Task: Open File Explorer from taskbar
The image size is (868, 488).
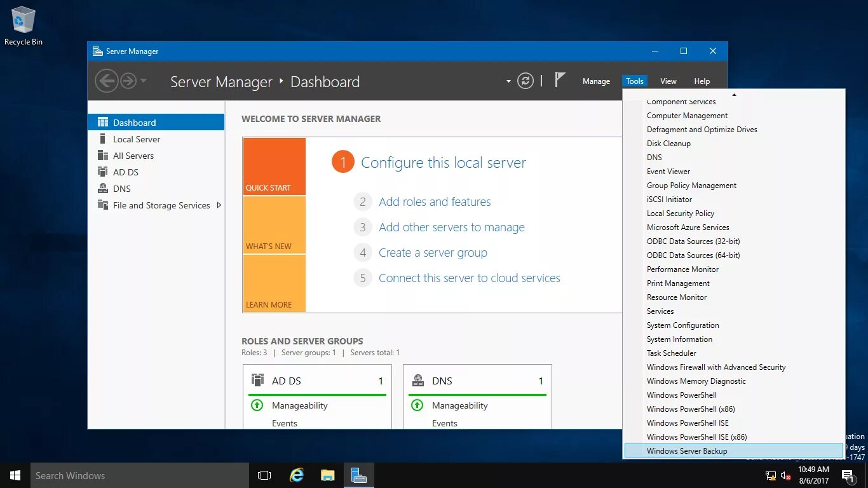Action: 327,475
